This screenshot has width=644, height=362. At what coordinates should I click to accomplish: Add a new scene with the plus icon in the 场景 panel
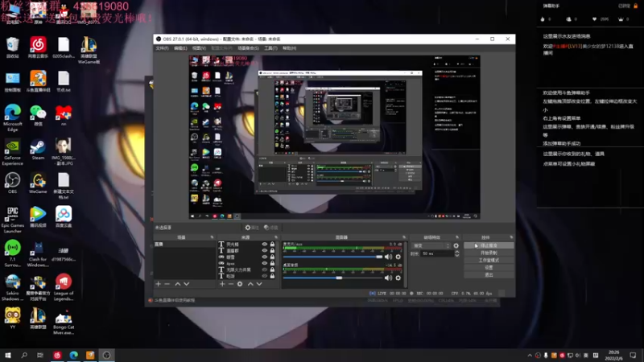click(158, 284)
